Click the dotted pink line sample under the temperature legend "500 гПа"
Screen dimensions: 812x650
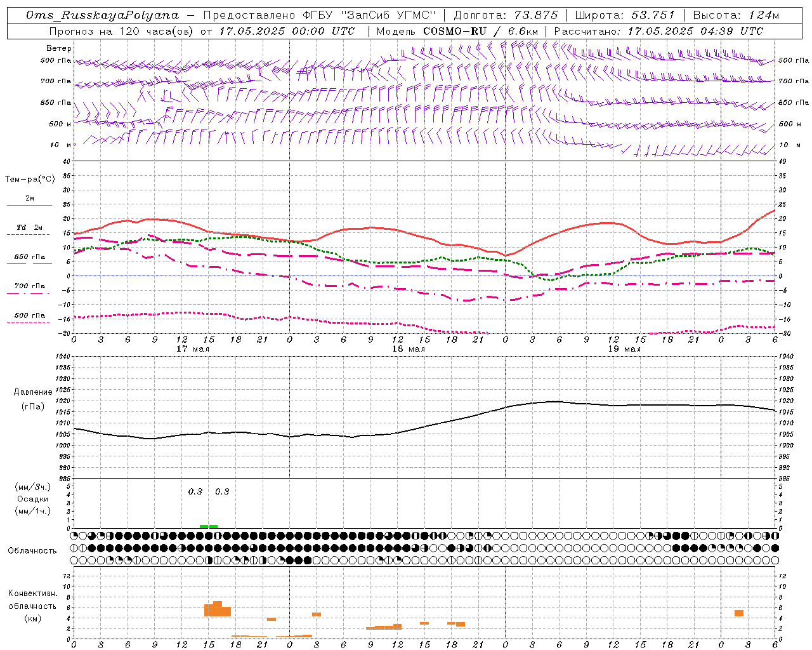point(28,323)
